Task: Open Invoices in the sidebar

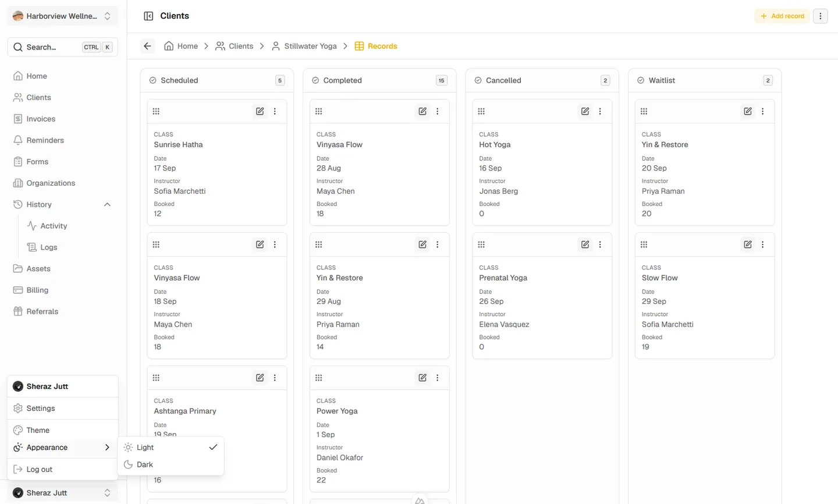Action: pyautogui.click(x=62, y=119)
